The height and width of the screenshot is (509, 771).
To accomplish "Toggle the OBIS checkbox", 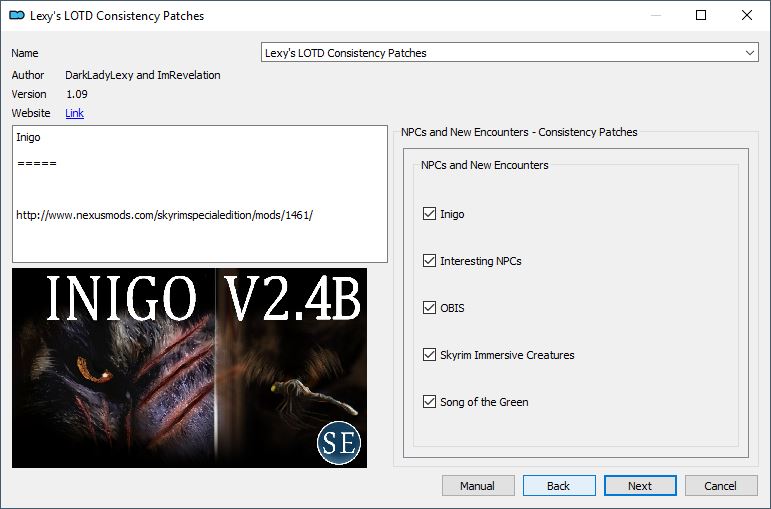I will 429,308.
